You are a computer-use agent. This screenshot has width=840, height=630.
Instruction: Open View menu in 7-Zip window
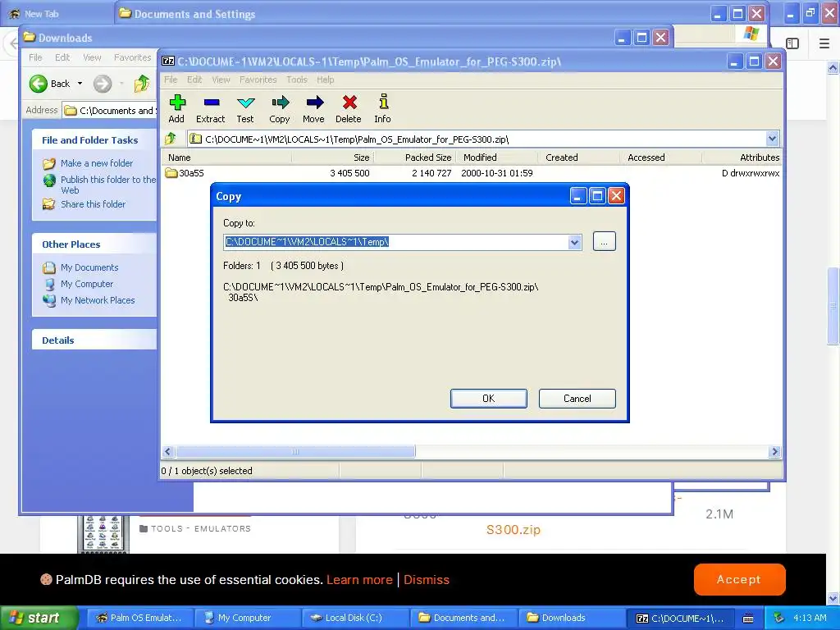[221, 80]
